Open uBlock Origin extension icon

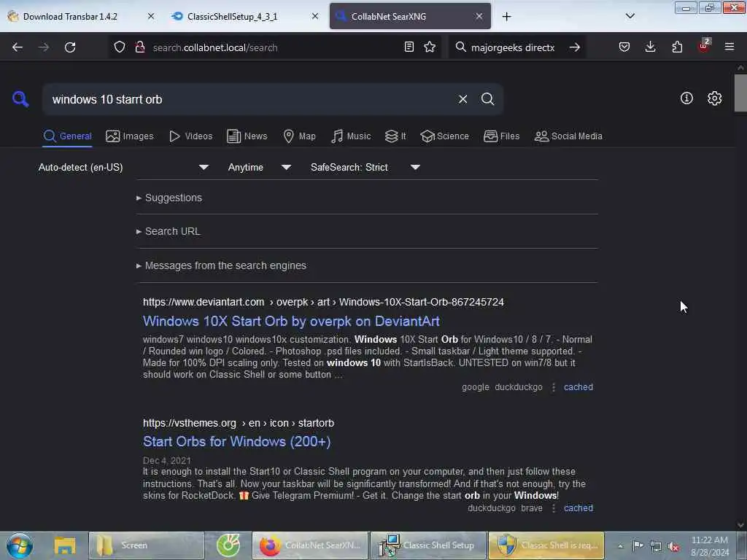704,46
